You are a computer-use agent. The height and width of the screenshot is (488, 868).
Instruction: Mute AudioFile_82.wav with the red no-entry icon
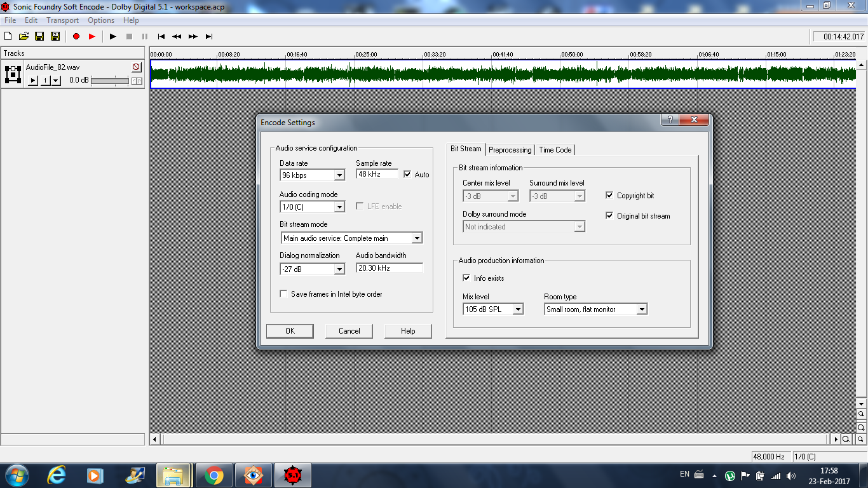(x=137, y=67)
